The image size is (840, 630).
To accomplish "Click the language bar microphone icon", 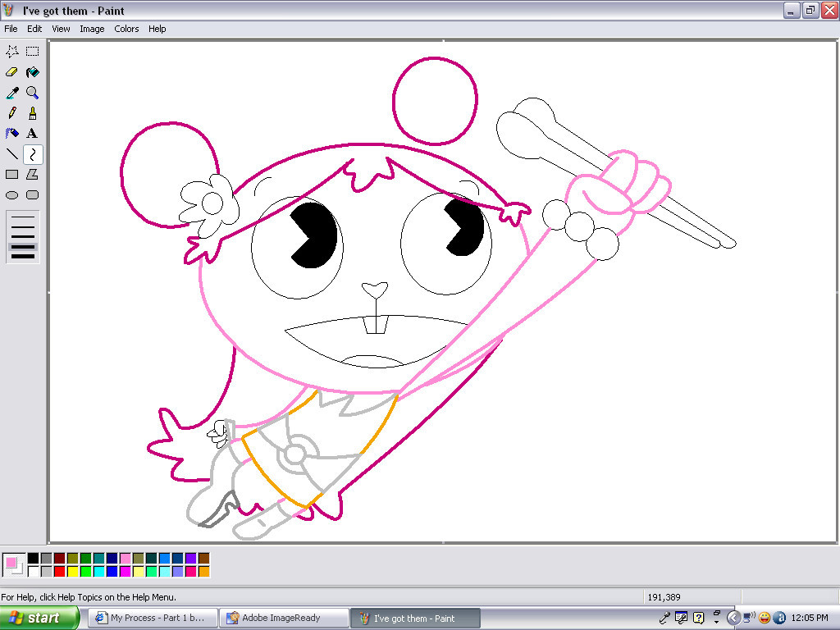I will (664, 618).
